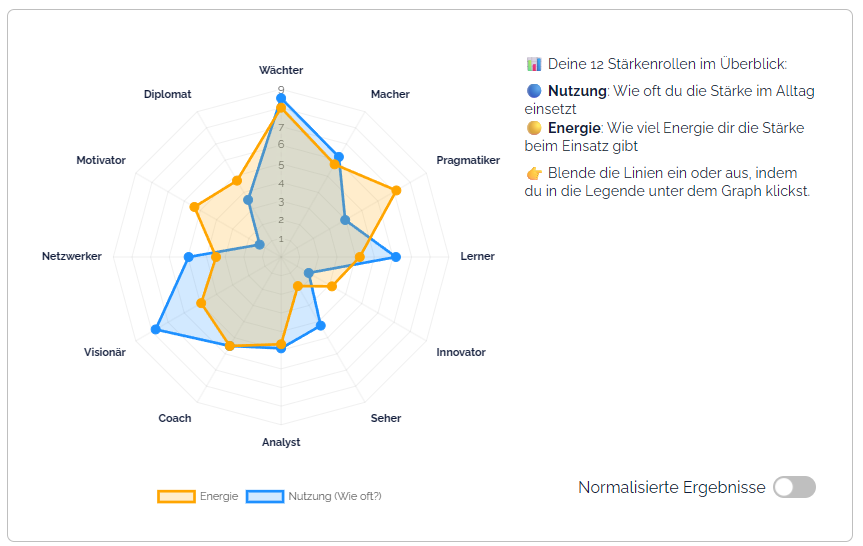Click the blue Wächter data point at top
Screen dimensions: 863x546
pos(281,98)
